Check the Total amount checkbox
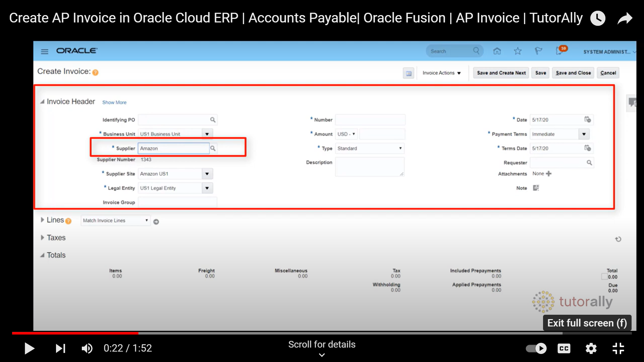 604,277
